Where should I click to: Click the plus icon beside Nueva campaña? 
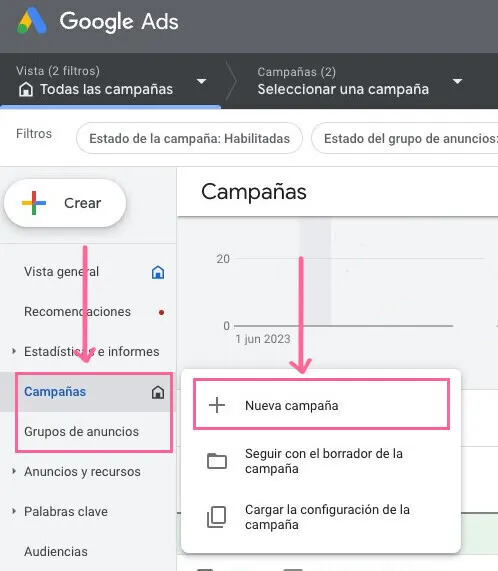point(217,405)
